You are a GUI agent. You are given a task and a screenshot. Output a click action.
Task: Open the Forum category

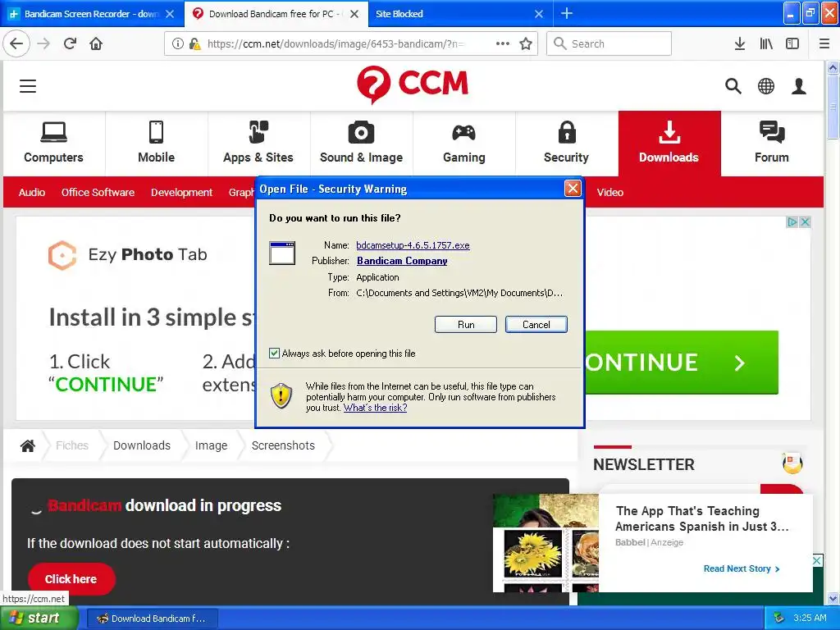(771, 143)
